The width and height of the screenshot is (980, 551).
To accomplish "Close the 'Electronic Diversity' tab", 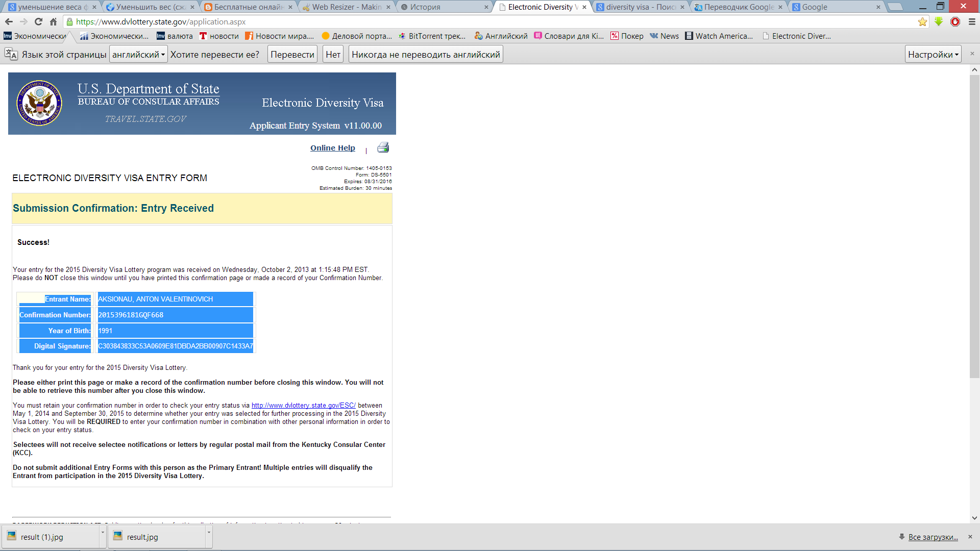I will tap(584, 7).
